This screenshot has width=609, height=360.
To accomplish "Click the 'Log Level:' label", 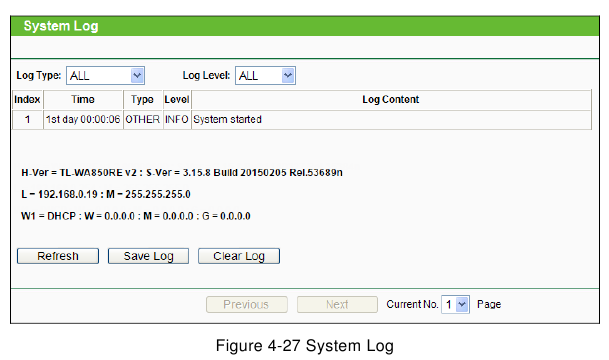I will [206, 75].
